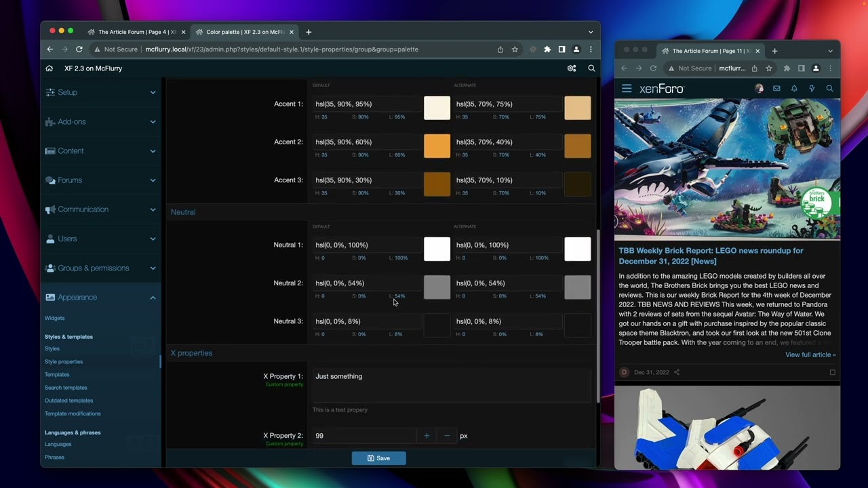Image resolution: width=868 pixels, height=488 pixels.
Task: Select The Article Forum Page 11 tab
Action: pyautogui.click(x=711, y=51)
